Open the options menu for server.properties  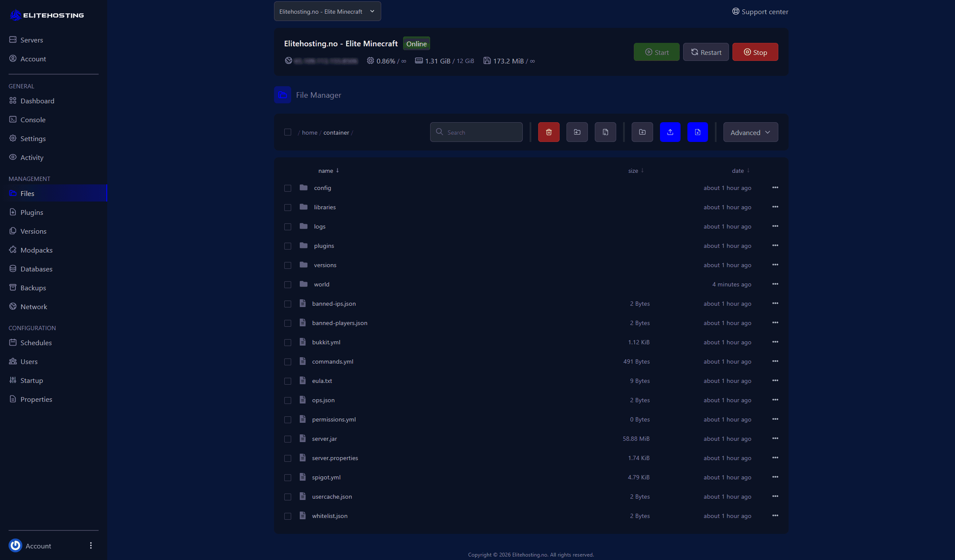(775, 458)
